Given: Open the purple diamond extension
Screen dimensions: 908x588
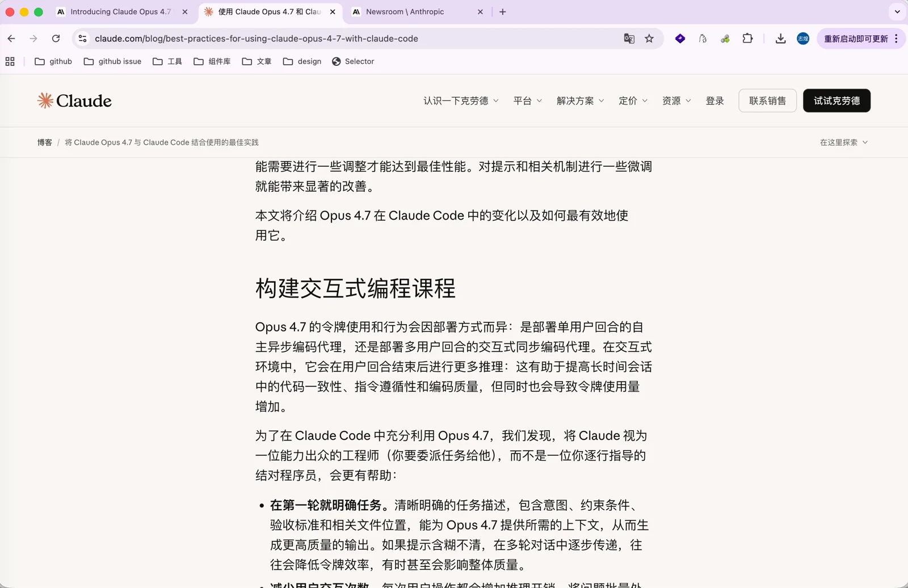Looking at the screenshot, I should [x=680, y=39].
